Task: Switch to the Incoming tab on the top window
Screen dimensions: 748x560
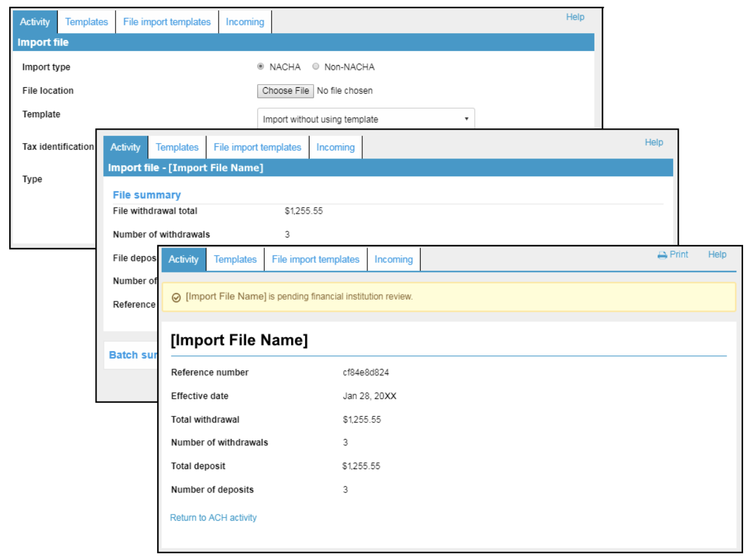Action: point(393,259)
